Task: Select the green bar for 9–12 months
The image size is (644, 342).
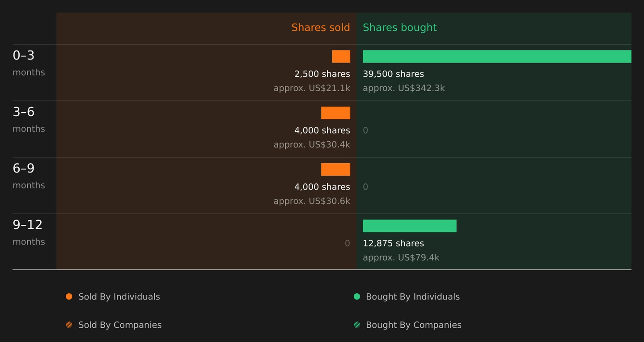Action: (x=410, y=226)
